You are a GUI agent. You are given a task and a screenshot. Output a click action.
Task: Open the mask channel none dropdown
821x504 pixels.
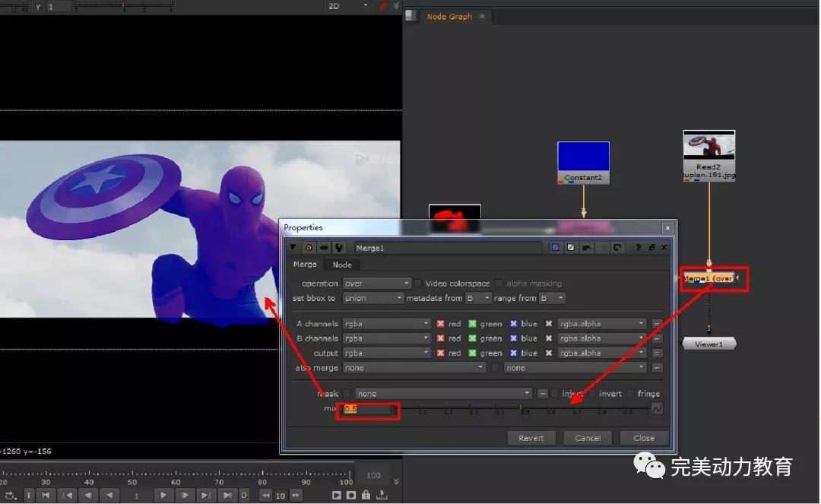pyautogui.click(x=443, y=394)
